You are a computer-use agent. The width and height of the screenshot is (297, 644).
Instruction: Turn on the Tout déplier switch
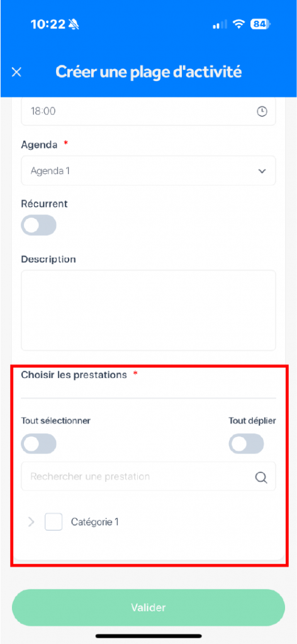(x=246, y=443)
